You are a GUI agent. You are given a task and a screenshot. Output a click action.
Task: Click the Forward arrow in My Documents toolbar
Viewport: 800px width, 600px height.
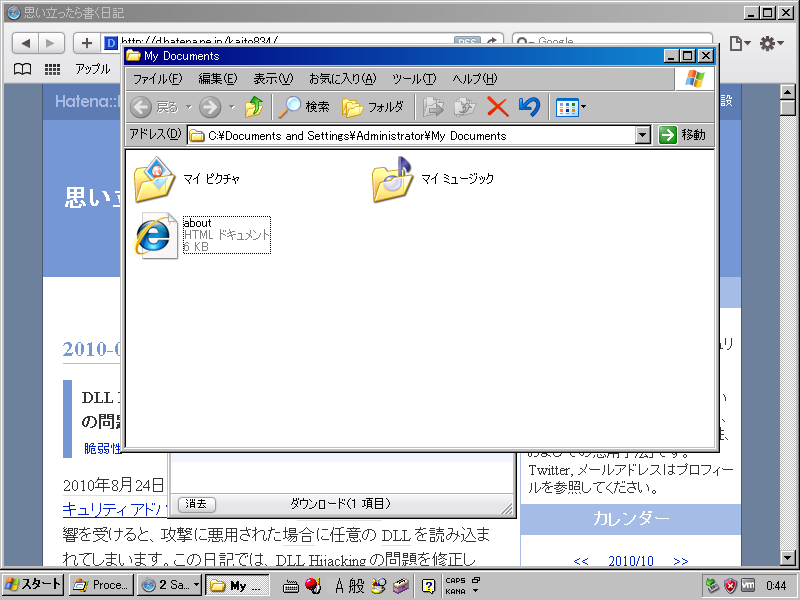coord(210,107)
